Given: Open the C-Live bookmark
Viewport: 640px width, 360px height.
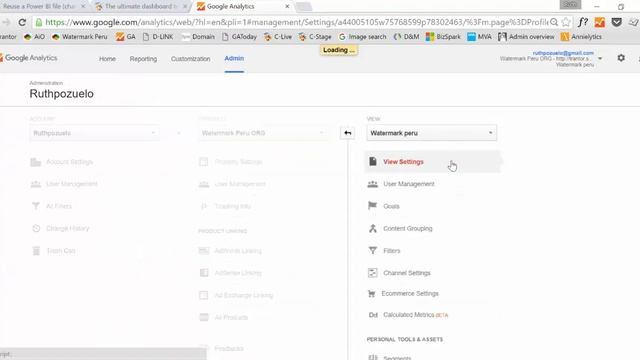Looking at the screenshot, I should coord(278,37).
